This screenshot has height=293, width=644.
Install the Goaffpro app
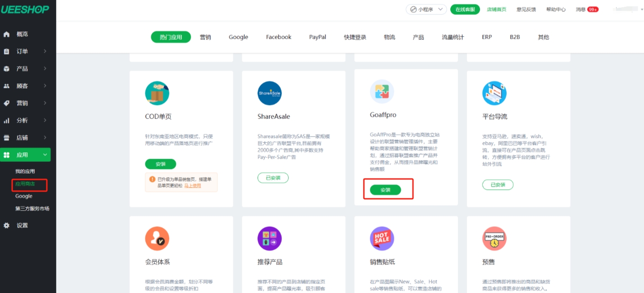[x=385, y=190]
